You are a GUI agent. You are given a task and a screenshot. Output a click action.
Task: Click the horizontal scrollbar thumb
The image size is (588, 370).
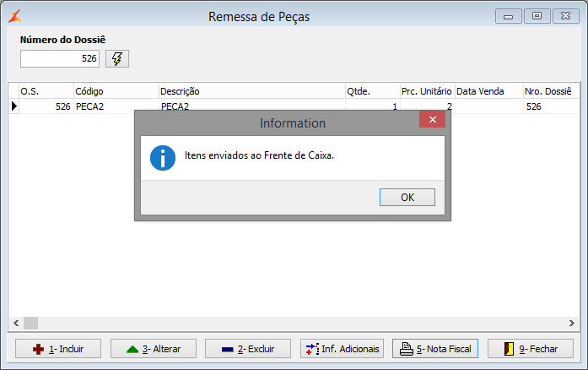[x=30, y=323]
